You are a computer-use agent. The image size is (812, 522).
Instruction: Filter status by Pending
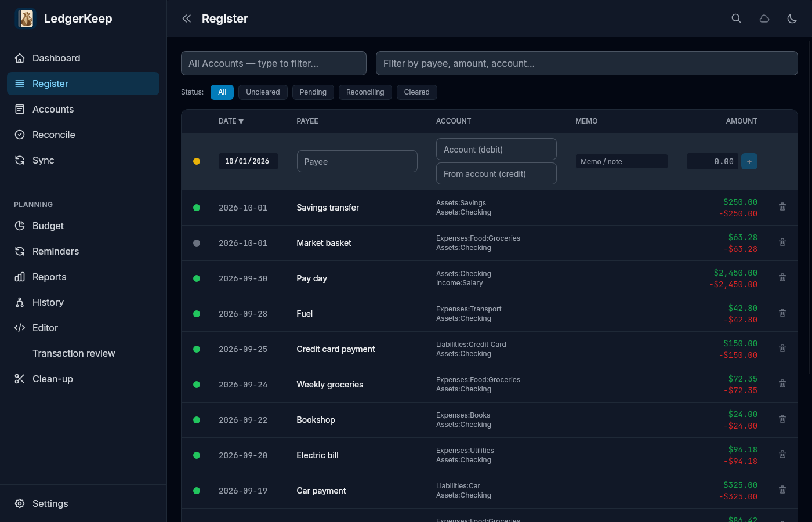pyautogui.click(x=313, y=92)
